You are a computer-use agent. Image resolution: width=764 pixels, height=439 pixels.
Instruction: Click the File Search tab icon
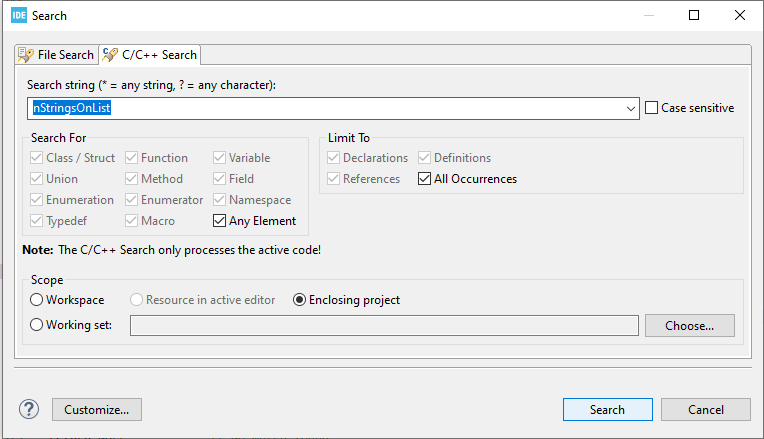[26, 55]
